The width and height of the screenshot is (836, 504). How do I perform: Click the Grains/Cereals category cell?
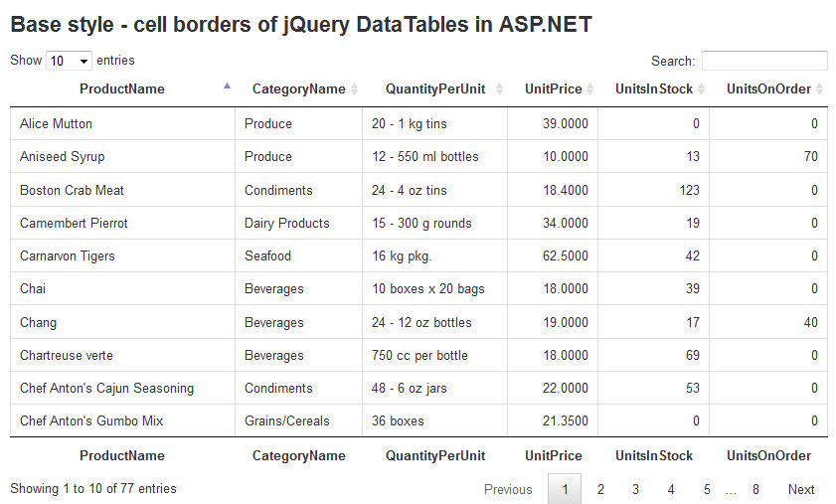[298, 420]
